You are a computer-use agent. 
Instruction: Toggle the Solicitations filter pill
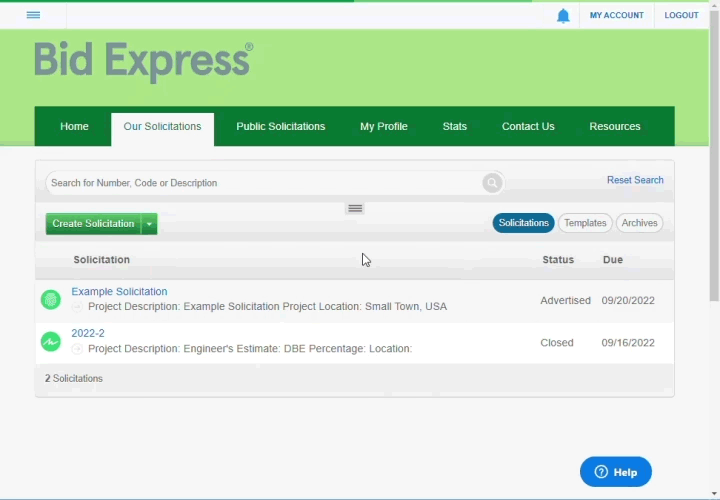click(523, 223)
